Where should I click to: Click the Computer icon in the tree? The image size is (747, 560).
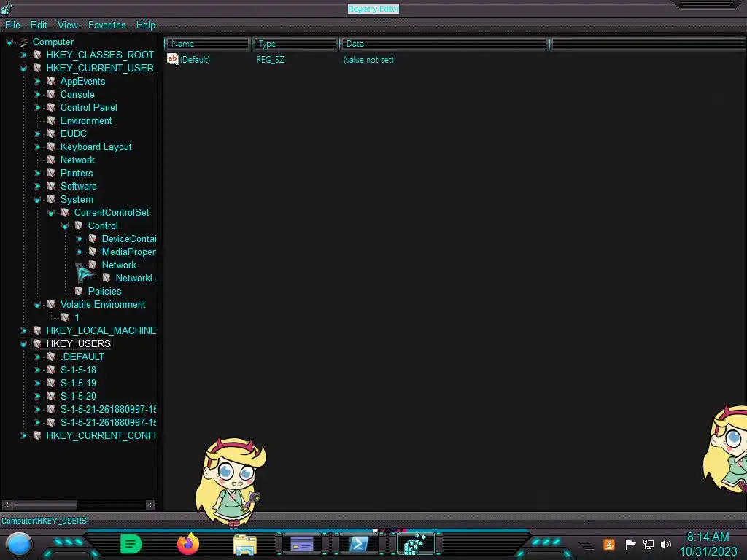(23, 42)
